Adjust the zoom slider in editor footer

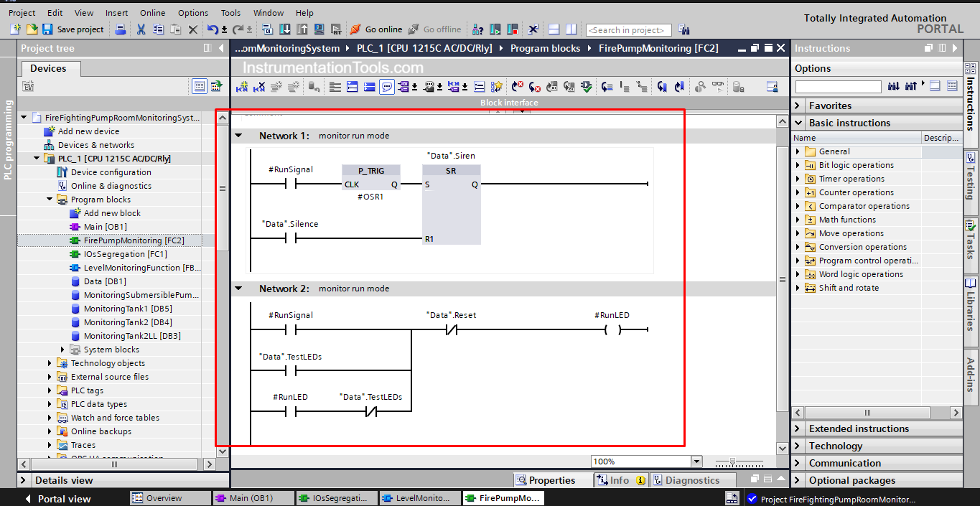(732, 462)
